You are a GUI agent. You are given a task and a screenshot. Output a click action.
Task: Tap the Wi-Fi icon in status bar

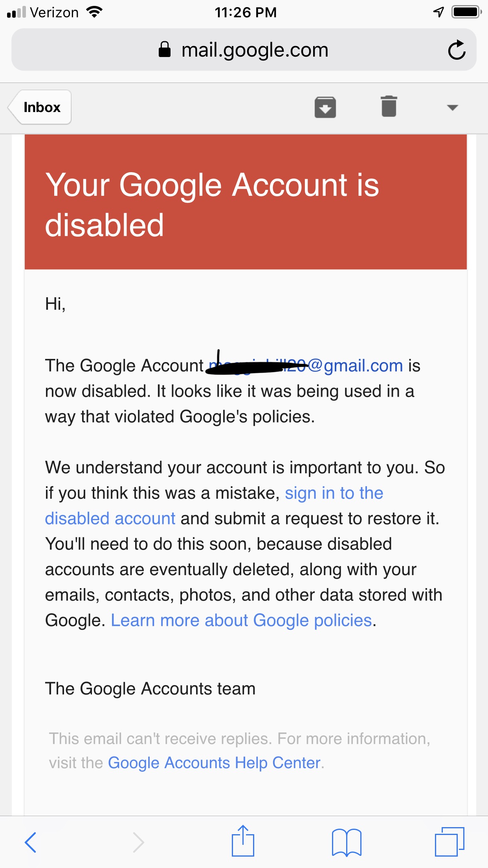tap(94, 12)
